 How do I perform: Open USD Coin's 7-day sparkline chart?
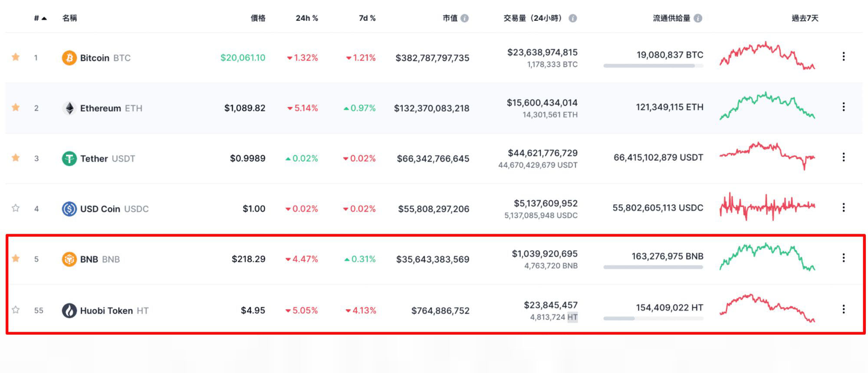tap(767, 206)
